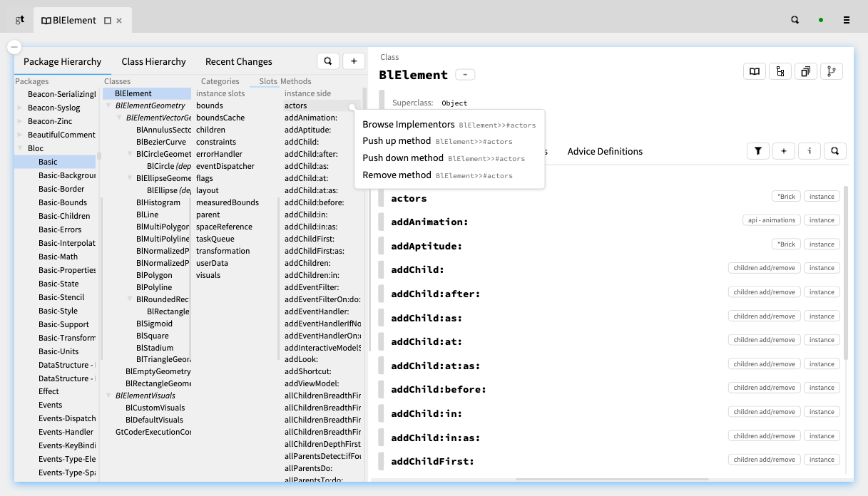The height and width of the screenshot is (496, 868).
Task: Open the hamburger menu at top right
Action: [x=848, y=20]
